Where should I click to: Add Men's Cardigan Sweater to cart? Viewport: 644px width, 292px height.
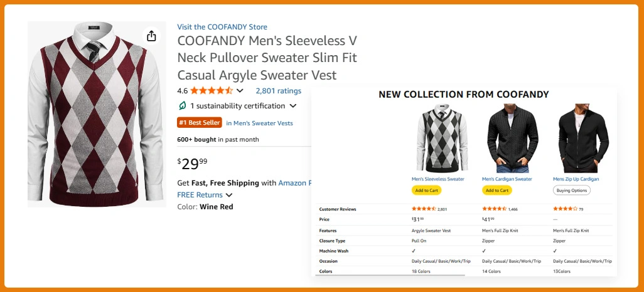497,190
